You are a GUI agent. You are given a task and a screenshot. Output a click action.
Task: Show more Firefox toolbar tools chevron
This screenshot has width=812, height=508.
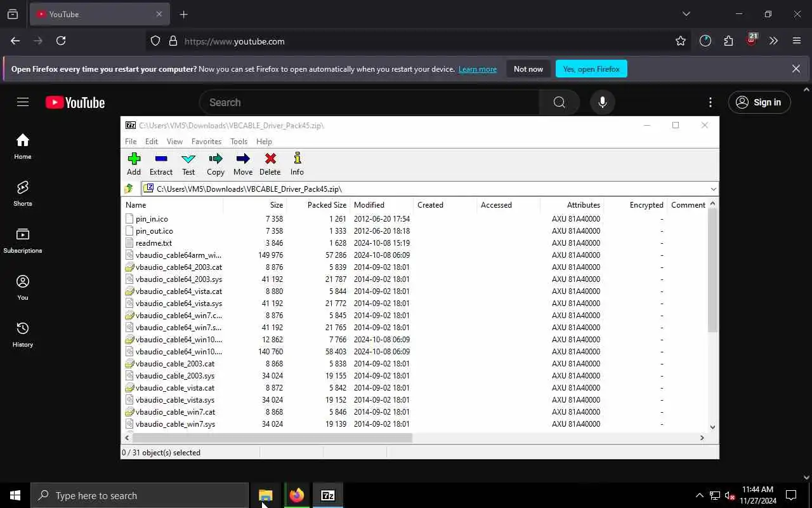[773, 41]
